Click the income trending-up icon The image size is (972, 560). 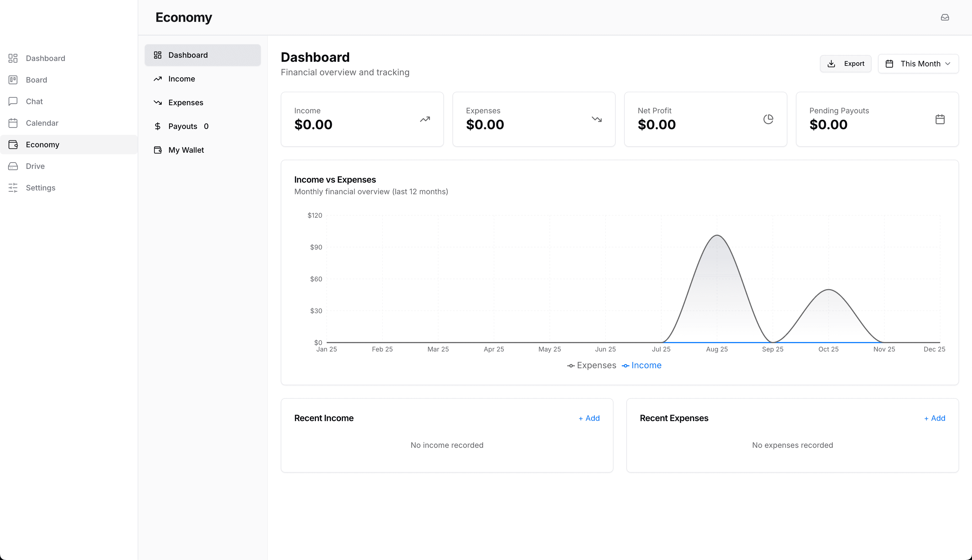[425, 119]
